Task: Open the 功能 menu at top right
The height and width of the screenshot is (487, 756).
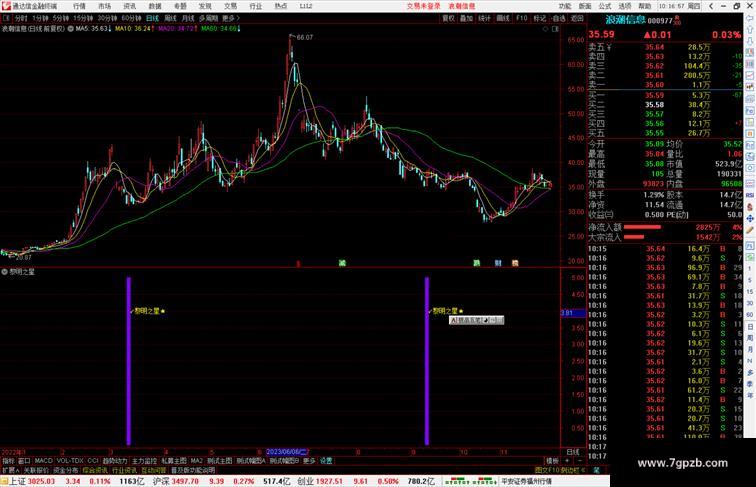Action: click(565, 6)
